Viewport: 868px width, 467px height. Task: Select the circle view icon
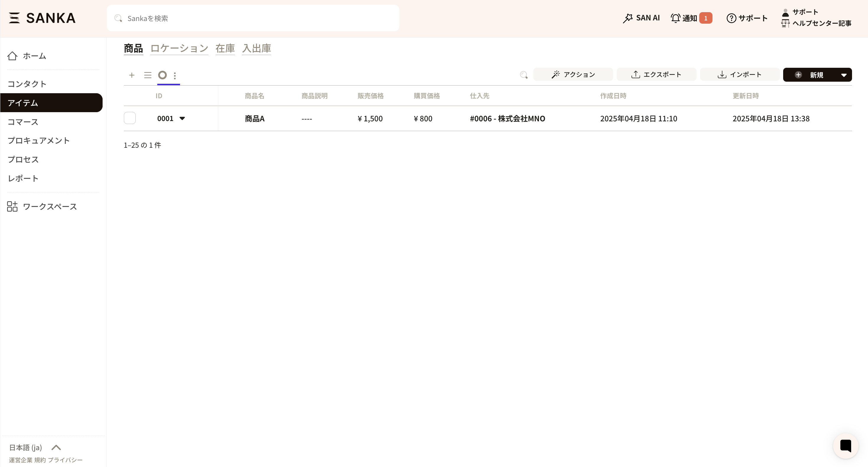click(x=162, y=75)
